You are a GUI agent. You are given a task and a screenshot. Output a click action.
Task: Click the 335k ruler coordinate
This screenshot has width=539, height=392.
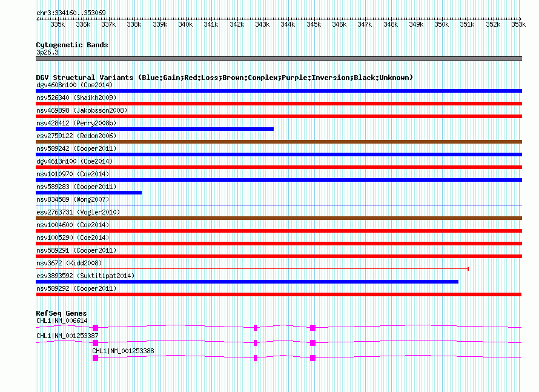[58, 24]
